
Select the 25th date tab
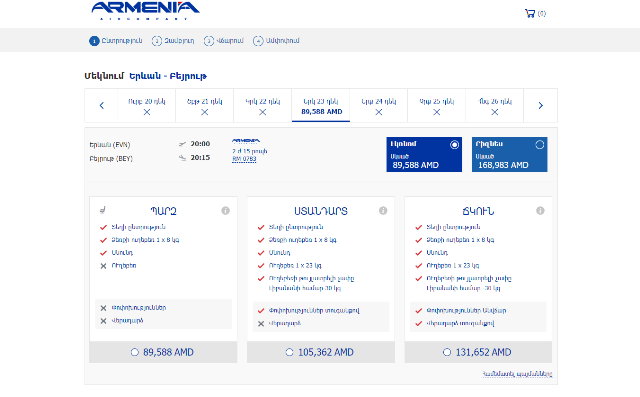point(436,106)
